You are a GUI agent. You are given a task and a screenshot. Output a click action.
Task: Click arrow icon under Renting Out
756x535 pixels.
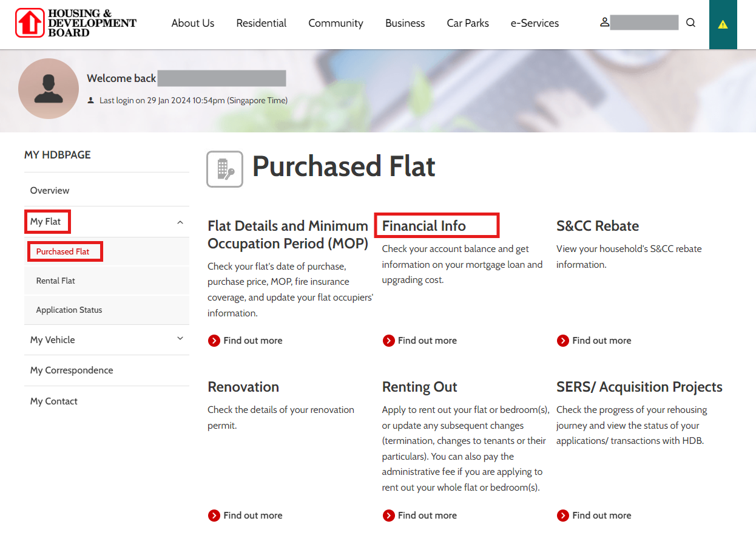[389, 516]
